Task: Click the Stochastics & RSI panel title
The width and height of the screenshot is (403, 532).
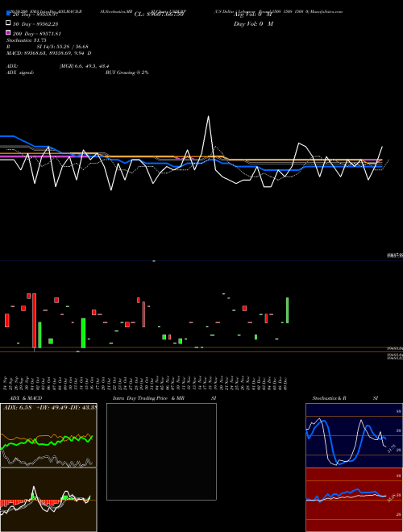Action: click(x=345, y=398)
